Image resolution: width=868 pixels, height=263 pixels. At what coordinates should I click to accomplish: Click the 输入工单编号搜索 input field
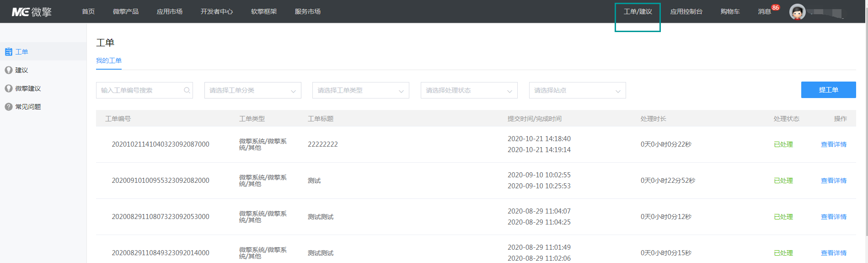pyautogui.click(x=139, y=90)
